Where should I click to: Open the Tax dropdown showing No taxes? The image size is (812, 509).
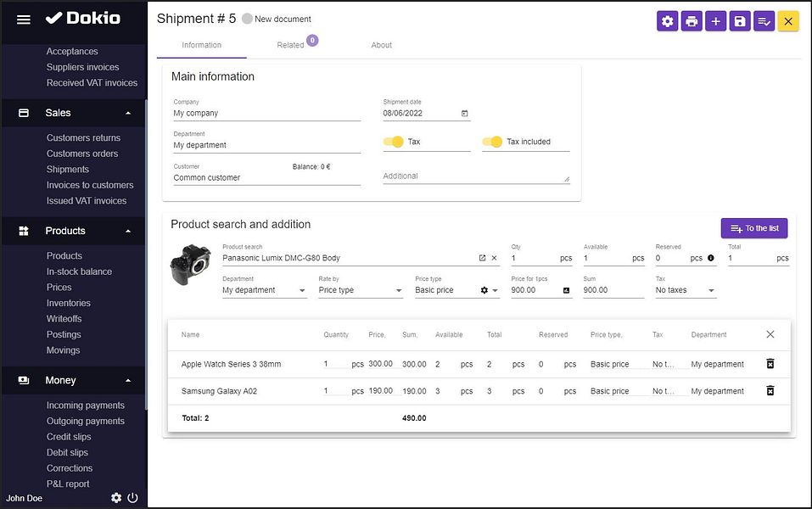pyautogui.click(x=686, y=290)
